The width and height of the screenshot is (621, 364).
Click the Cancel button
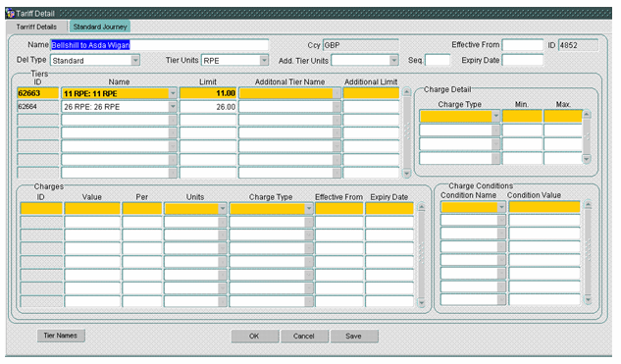tap(304, 336)
